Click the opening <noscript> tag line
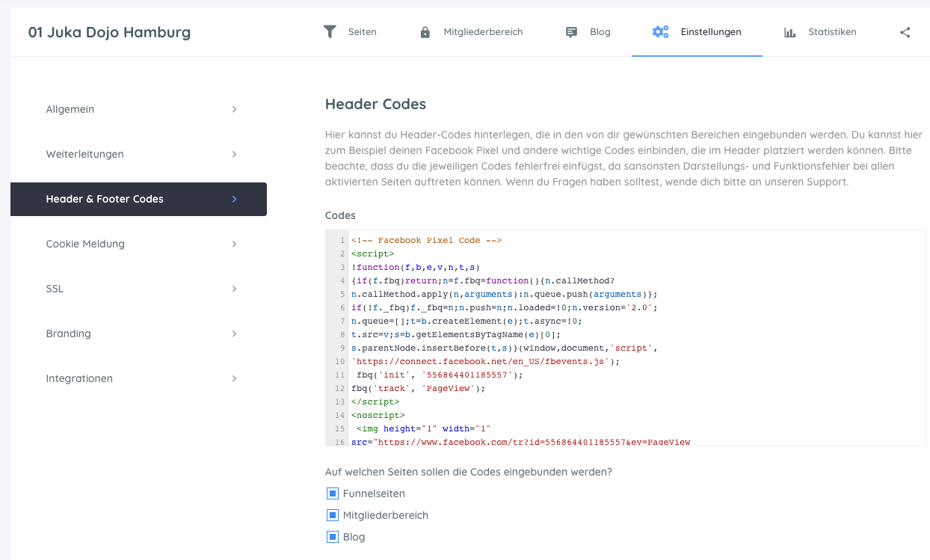930x560 pixels. click(378, 416)
